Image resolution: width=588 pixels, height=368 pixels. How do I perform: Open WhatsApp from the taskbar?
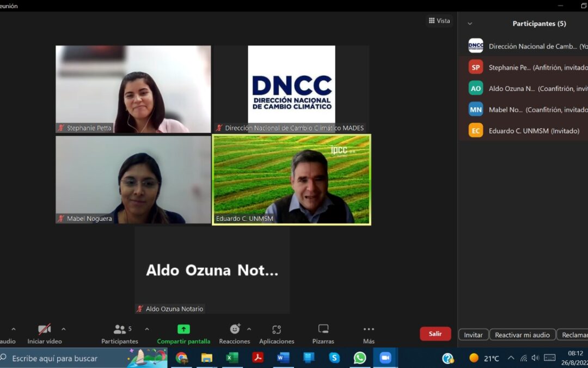pyautogui.click(x=359, y=358)
